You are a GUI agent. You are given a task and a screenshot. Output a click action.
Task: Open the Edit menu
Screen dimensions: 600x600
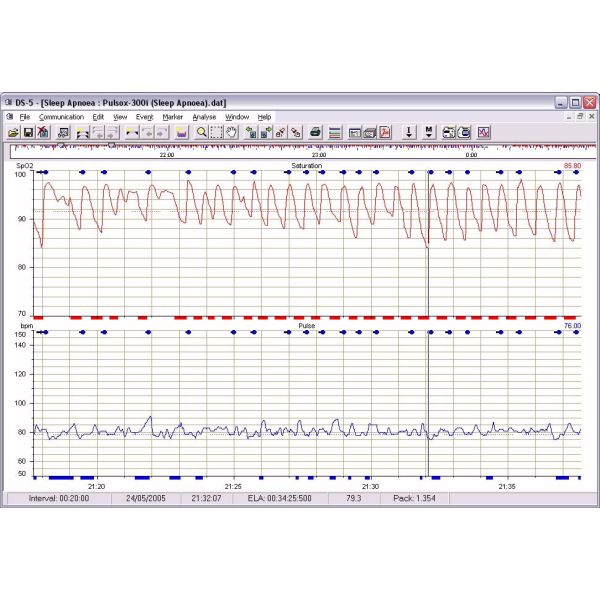[98, 117]
